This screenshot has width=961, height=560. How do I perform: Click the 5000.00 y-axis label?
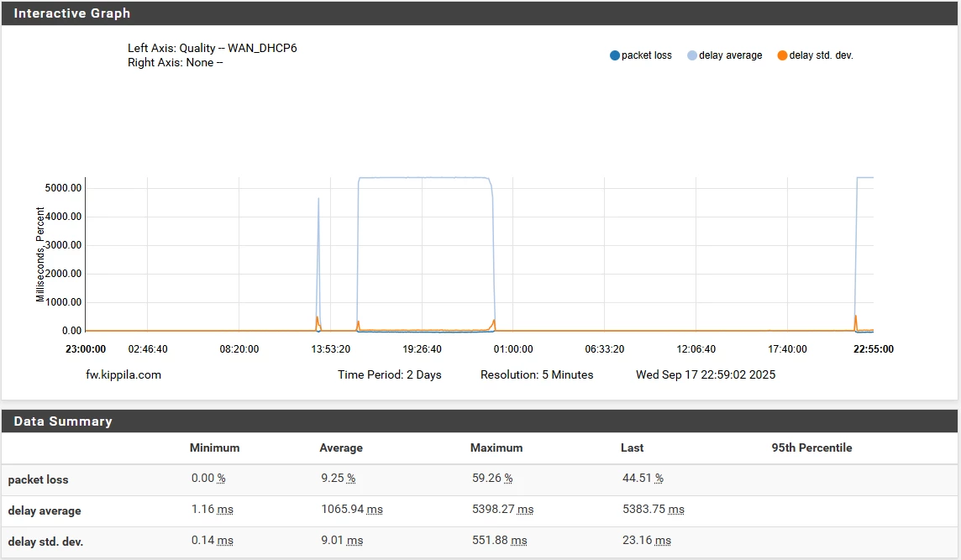[x=63, y=188]
